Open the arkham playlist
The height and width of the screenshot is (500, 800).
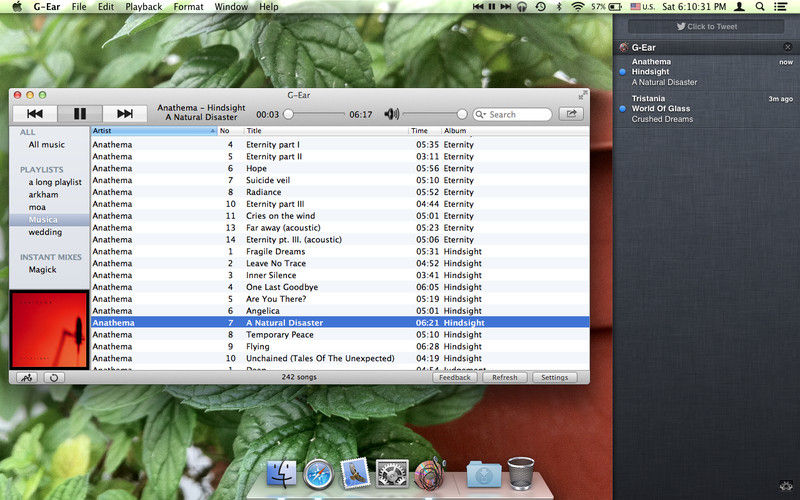tap(43, 194)
